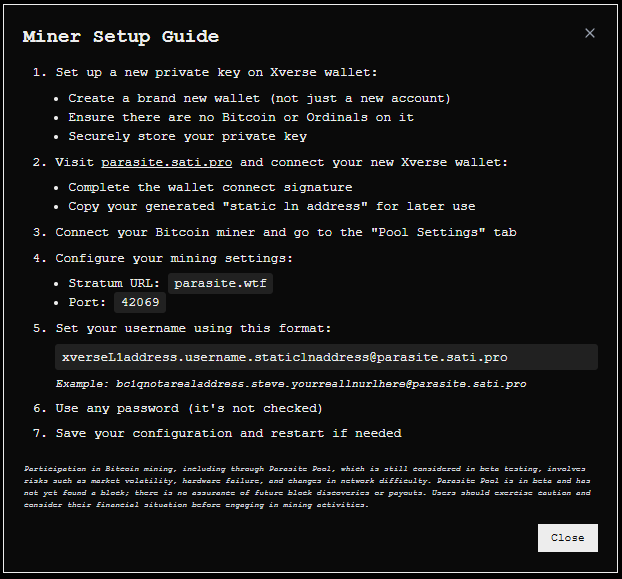The image size is (622, 579).
Task: Click 'Use any password' step
Action: (189, 408)
